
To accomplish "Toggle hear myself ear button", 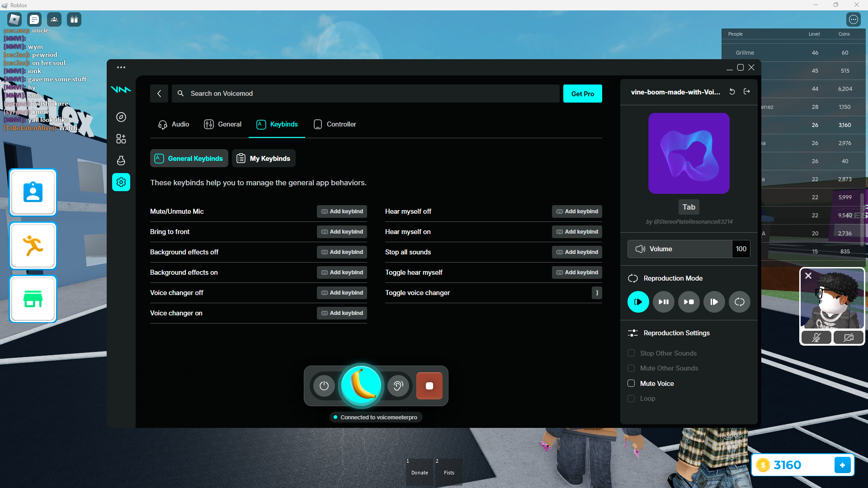I will tap(398, 386).
